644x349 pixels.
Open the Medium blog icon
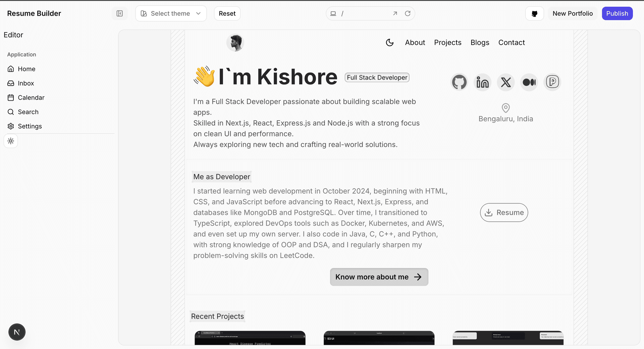point(529,82)
